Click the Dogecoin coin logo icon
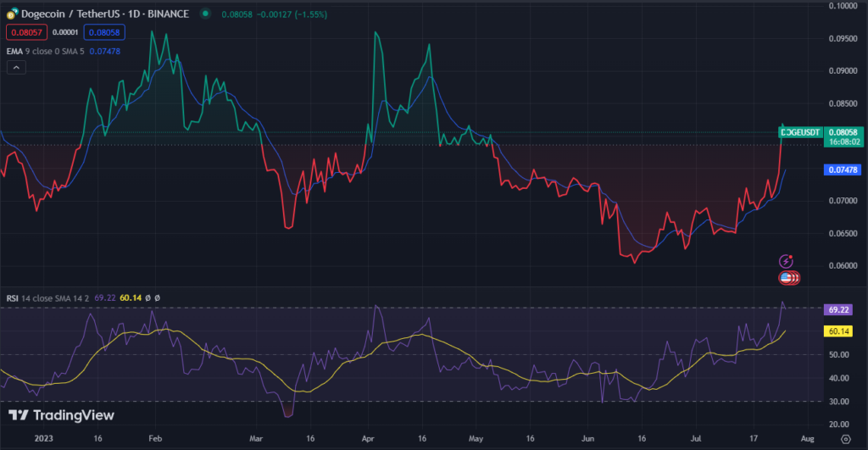 pos(12,14)
